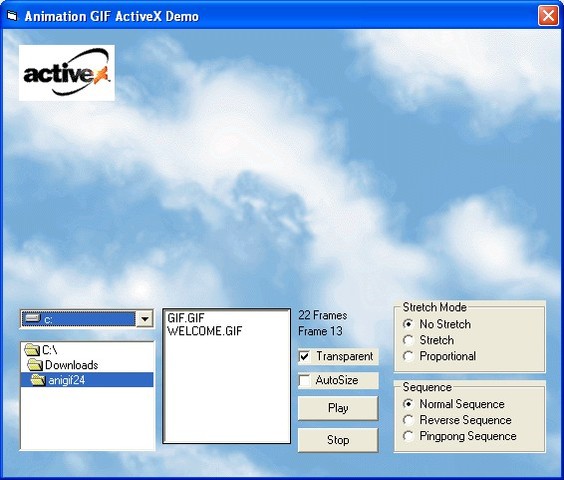The image size is (564, 480).
Task: Click the Play button
Action: coord(338,408)
